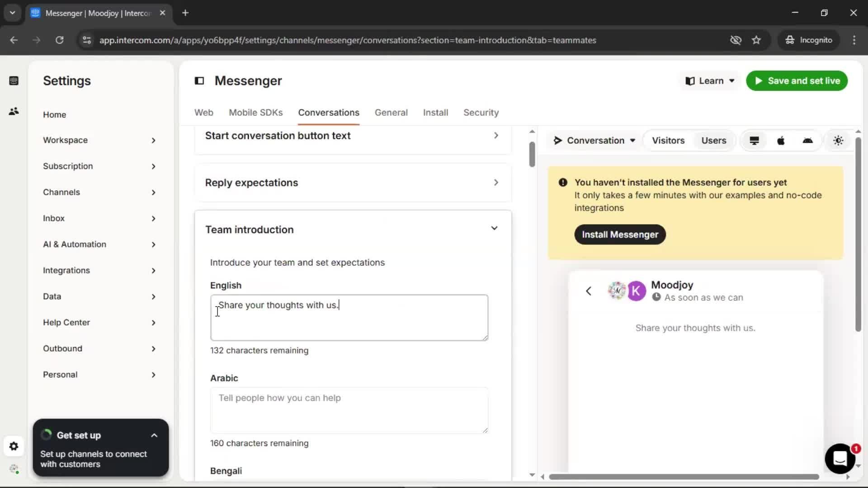Click the workspace avatar icon at bottom-left
The image size is (868, 488).
pyautogui.click(x=14, y=469)
